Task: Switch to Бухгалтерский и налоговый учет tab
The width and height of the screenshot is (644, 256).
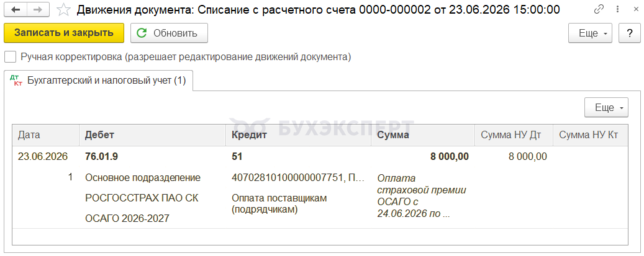Action: pos(99,81)
